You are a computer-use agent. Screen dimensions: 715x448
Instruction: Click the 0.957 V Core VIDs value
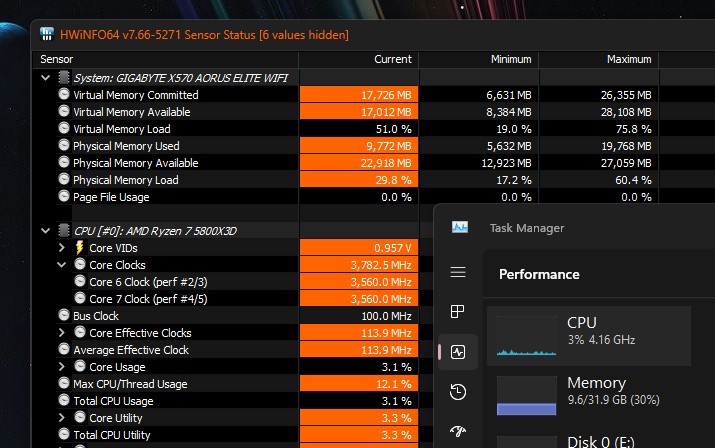359,248
